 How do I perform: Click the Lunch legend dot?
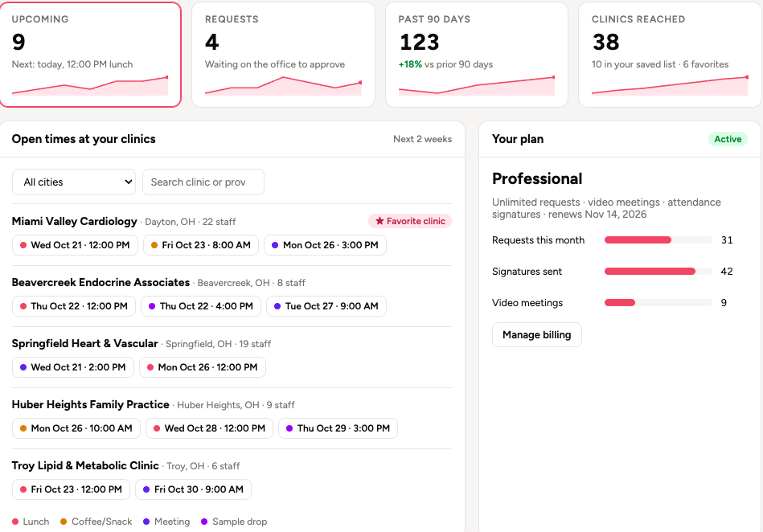[x=15, y=522]
